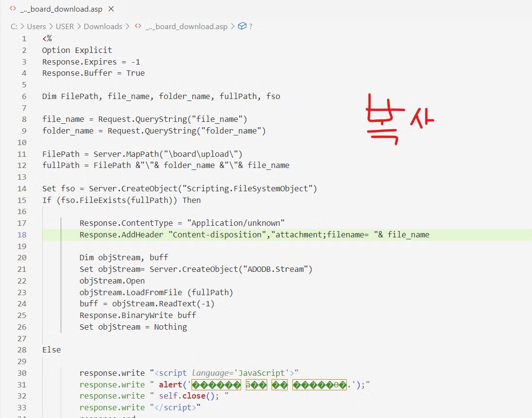Click "Response.Buffer = True" code line
The width and height of the screenshot is (532, 418).
[x=93, y=73]
